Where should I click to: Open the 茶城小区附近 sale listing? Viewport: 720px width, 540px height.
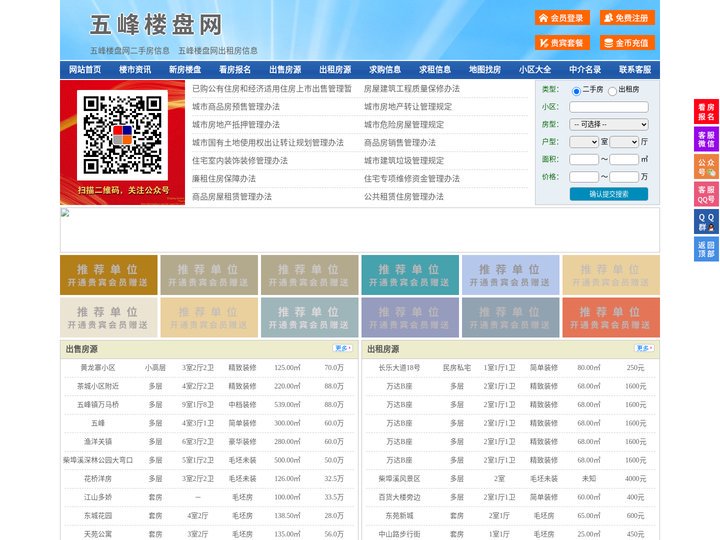[x=97, y=386]
